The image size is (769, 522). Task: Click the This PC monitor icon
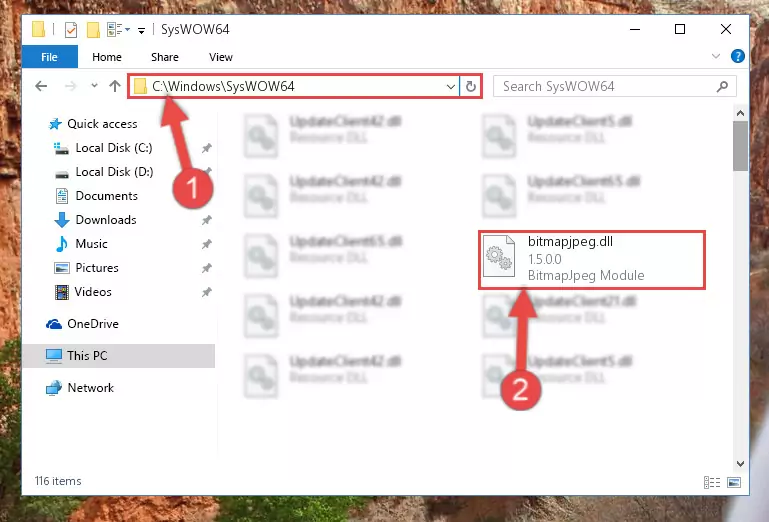click(x=54, y=356)
